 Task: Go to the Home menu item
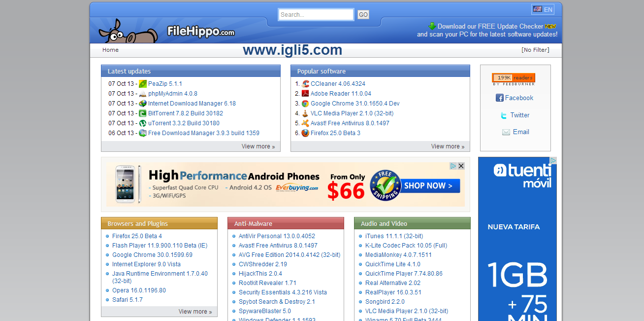pyautogui.click(x=110, y=50)
